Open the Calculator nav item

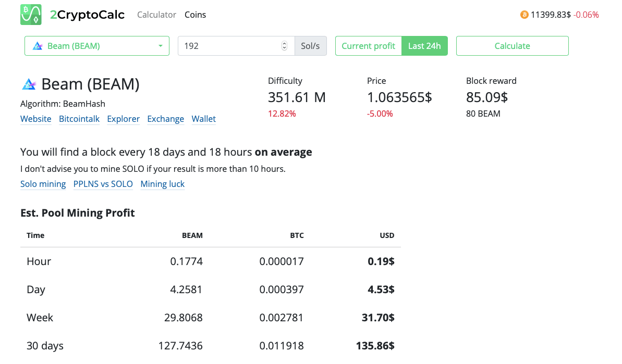click(x=156, y=15)
